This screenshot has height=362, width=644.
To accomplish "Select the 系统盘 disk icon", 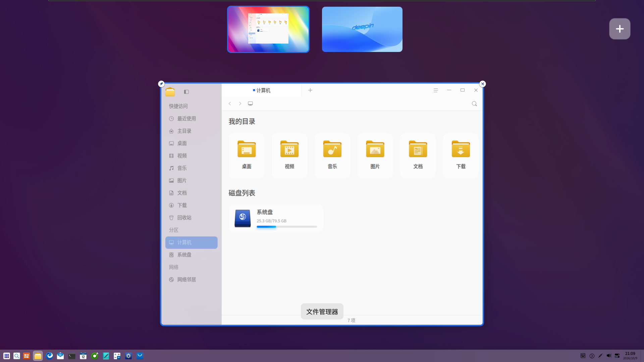I will (x=243, y=219).
